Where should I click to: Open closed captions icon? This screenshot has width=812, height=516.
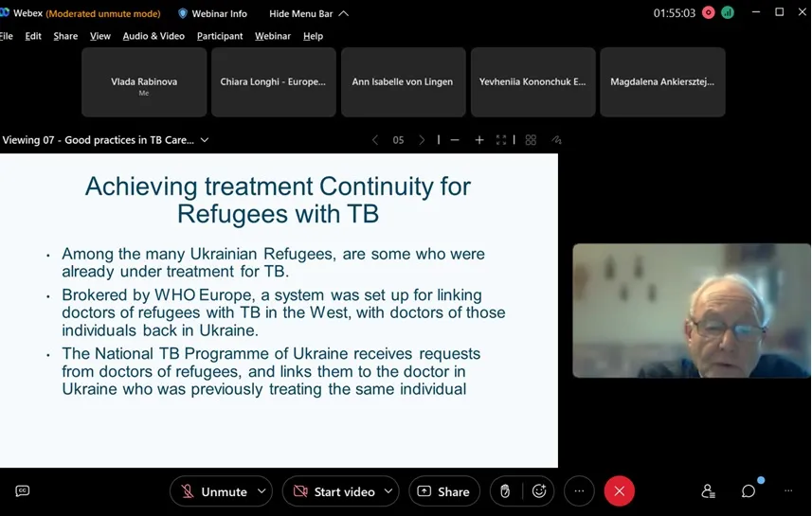(23, 490)
